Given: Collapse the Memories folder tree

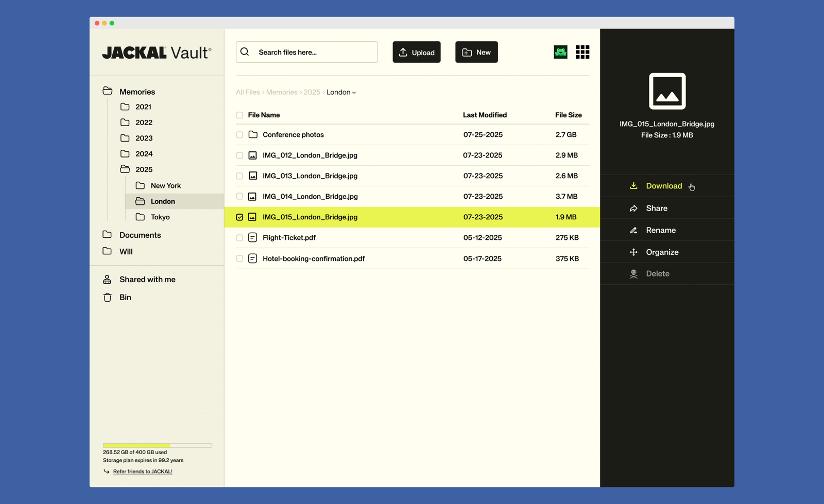Looking at the screenshot, I should [108, 92].
